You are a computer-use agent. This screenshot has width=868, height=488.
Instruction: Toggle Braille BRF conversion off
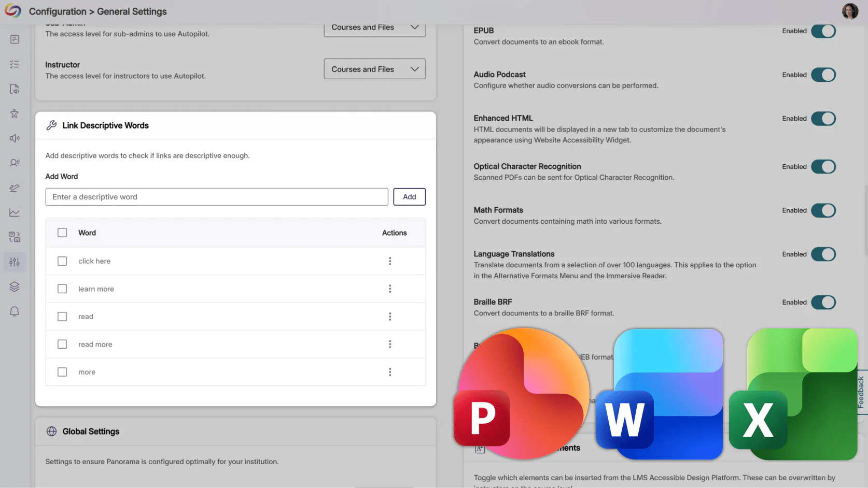click(x=823, y=302)
